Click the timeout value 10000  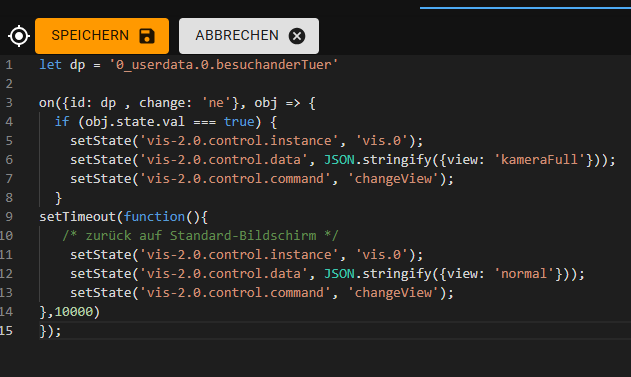pos(74,312)
